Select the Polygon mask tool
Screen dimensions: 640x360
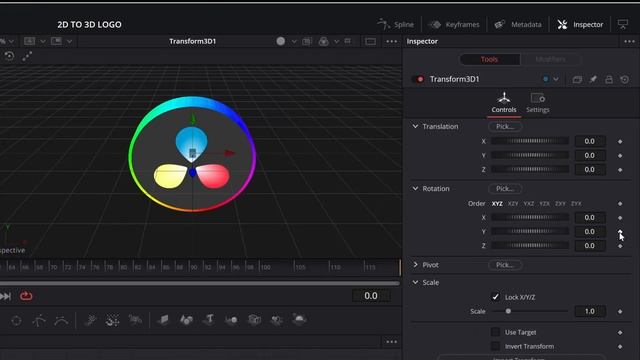pos(39,321)
